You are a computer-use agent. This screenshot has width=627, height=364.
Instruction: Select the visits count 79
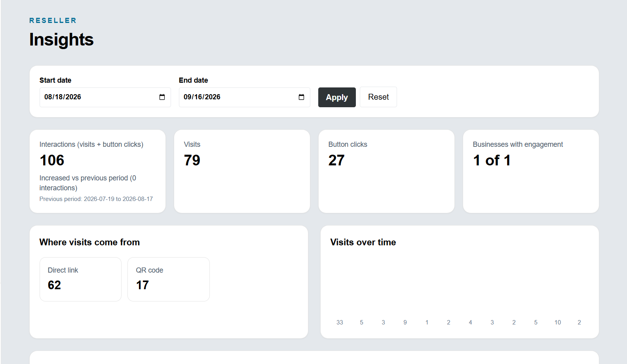(x=192, y=160)
